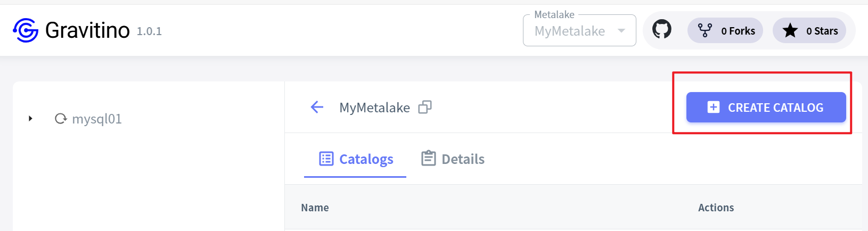The image size is (868, 231).
Task: Copy the MyMetalake name
Action: pyautogui.click(x=425, y=108)
